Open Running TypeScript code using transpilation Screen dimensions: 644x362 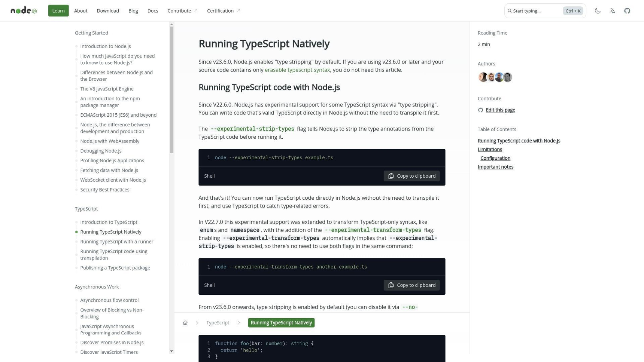(x=114, y=255)
